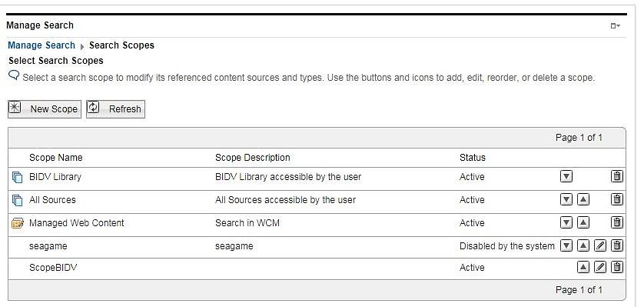
Task: Edit the ScopeBIDV scope with pencil icon
Action: pyautogui.click(x=600, y=267)
